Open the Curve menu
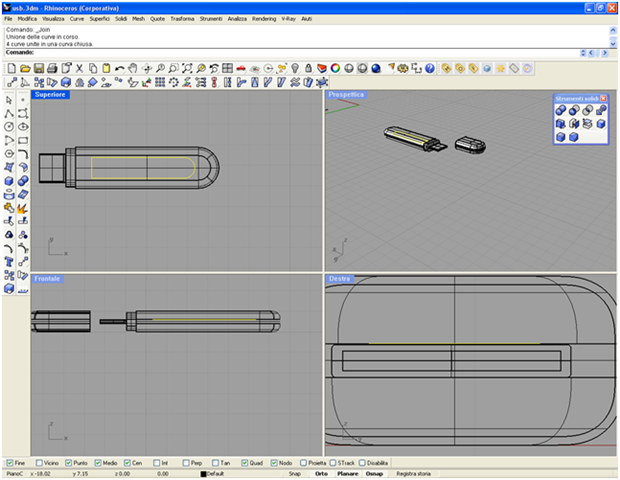620x480 pixels. coord(77,19)
